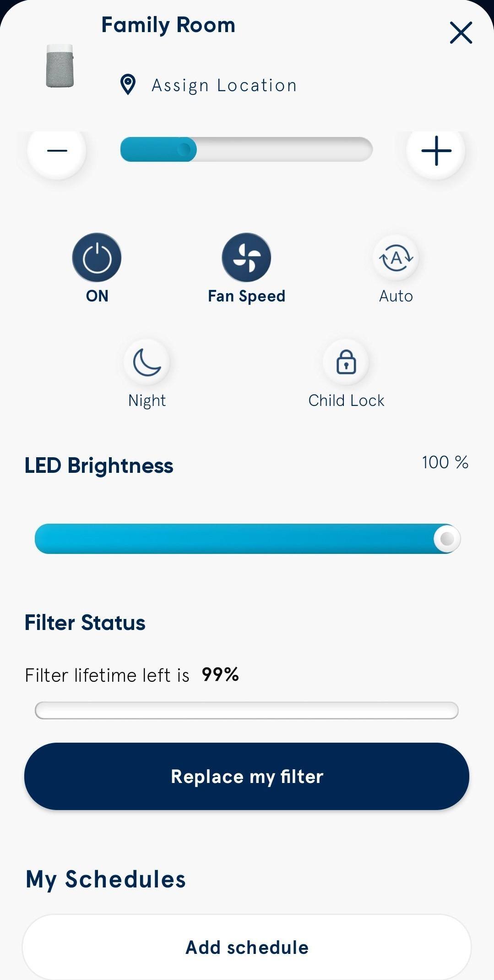
Task: Click the fan speed slider track
Action: point(246,150)
